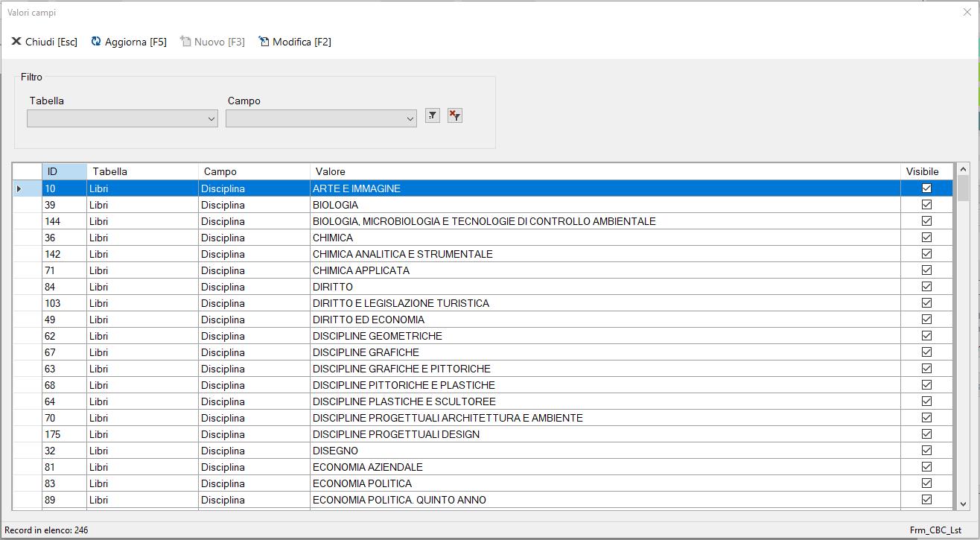This screenshot has height=540, width=980.
Task: Toggle Visibile checkbox for CHIMICA row
Action: click(926, 238)
